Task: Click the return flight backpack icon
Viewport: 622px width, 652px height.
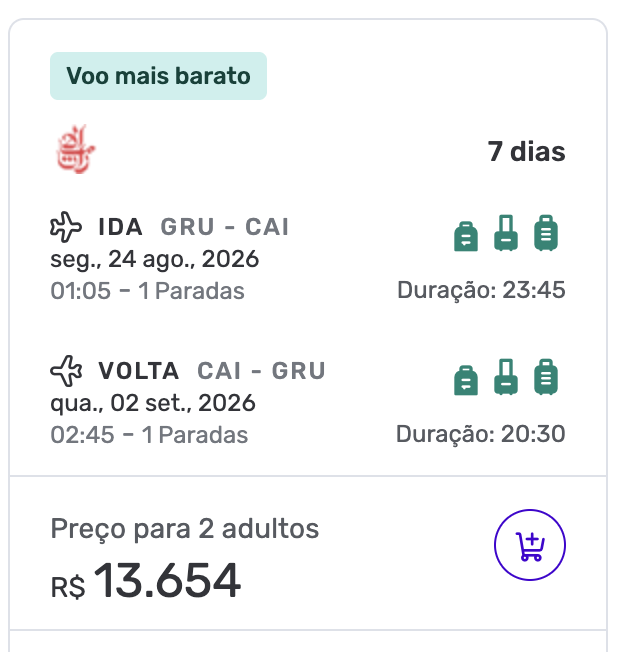Action: pyautogui.click(x=465, y=379)
